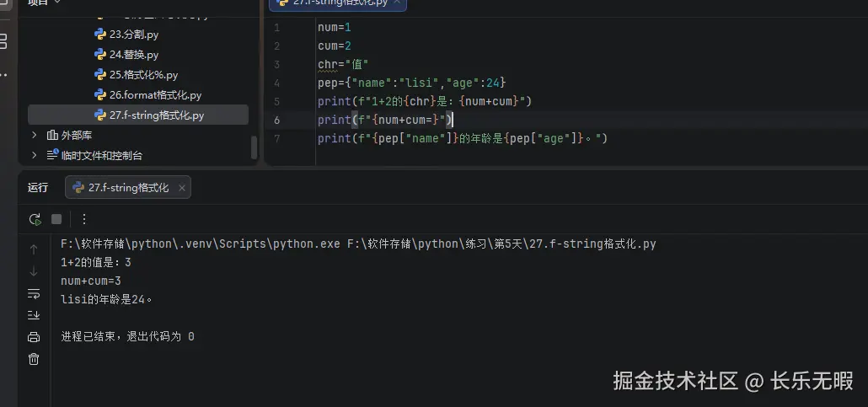Open file 26.format格式化.py
Viewport: 868px width, 407px height.
pyautogui.click(x=155, y=94)
